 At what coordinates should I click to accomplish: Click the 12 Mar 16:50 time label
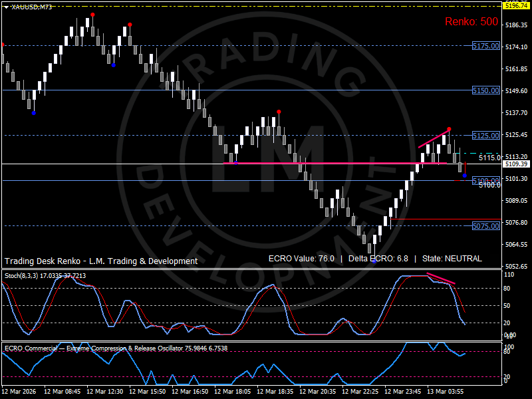point(190,391)
